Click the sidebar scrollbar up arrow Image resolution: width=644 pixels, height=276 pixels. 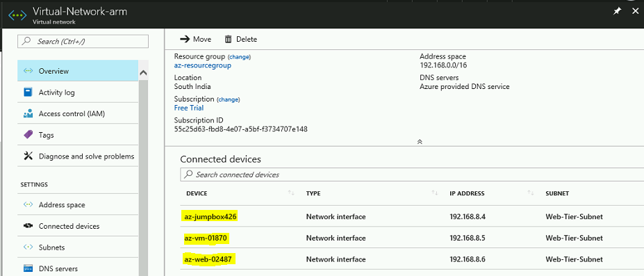pos(143,73)
